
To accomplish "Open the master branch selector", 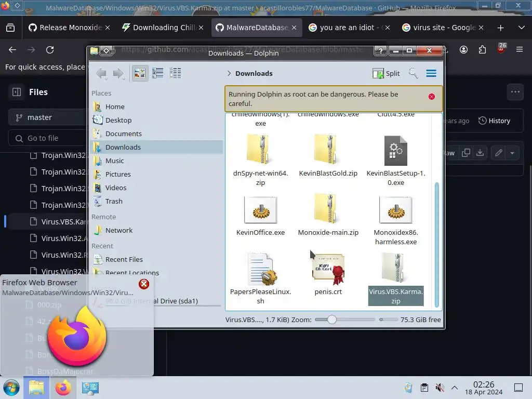I will pyautogui.click(x=47, y=117).
